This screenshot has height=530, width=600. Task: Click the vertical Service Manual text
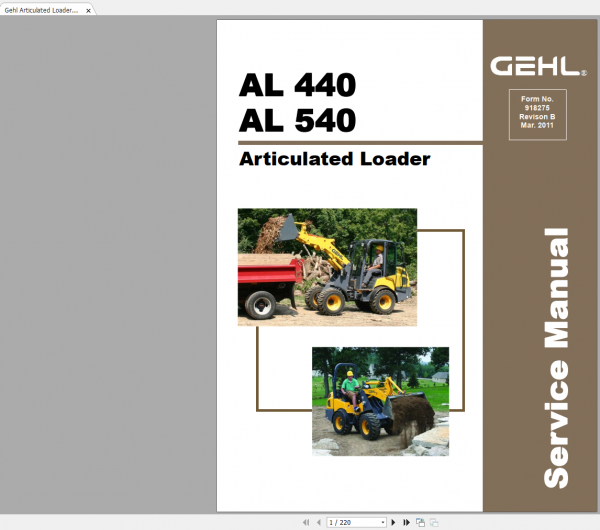556,358
